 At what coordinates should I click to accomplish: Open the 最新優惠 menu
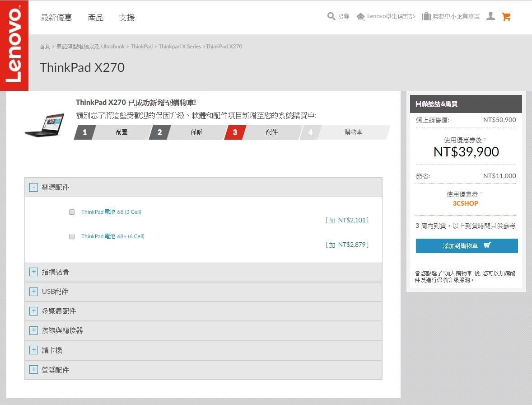(x=56, y=17)
